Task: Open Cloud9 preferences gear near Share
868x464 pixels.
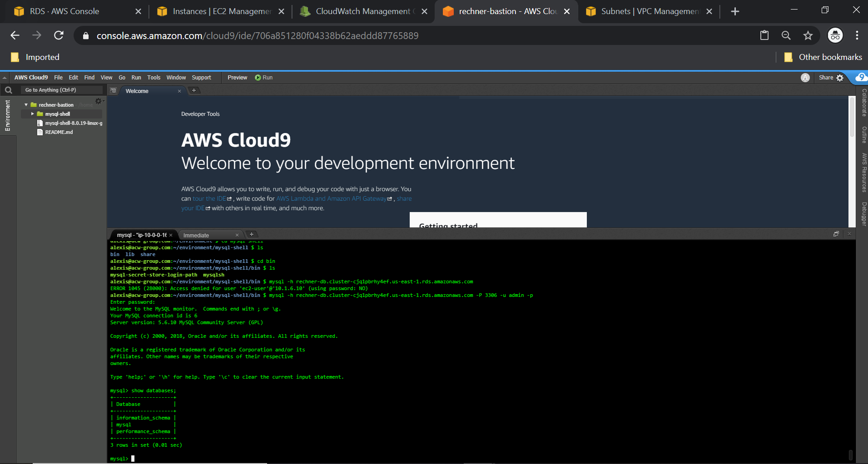Action: (x=840, y=78)
